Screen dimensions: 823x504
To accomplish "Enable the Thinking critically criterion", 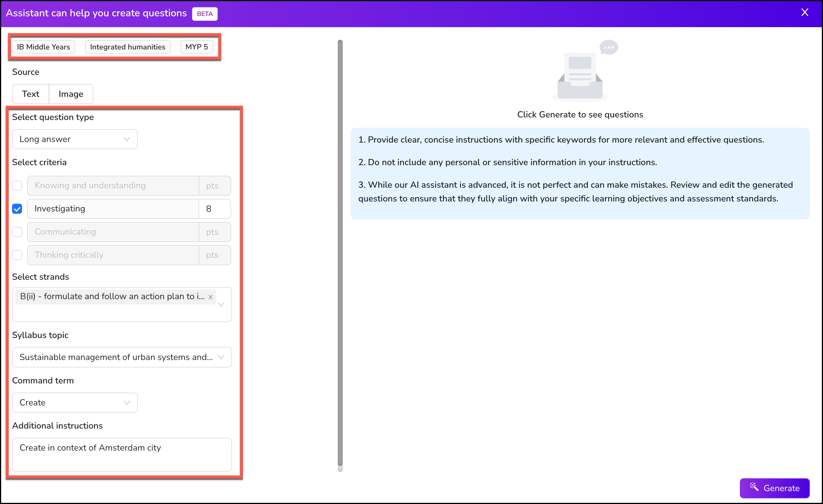I will (x=17, y=255).
